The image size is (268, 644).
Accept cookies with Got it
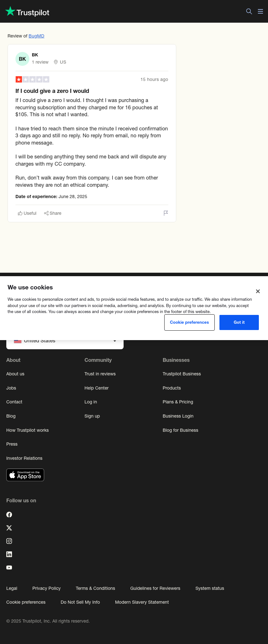[239, 322]
